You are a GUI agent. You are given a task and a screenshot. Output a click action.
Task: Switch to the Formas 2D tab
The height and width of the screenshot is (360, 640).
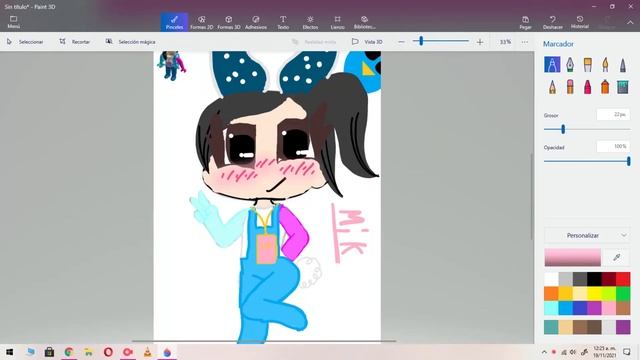202,22
